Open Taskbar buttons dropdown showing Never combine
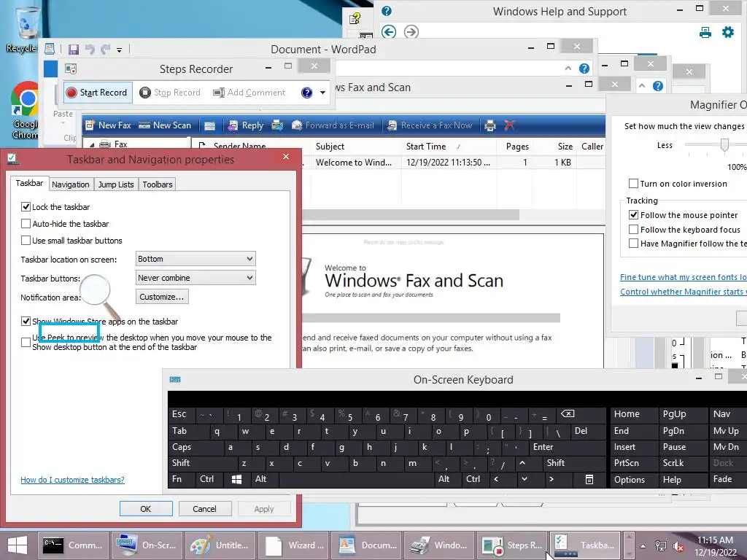 point(196,278)
